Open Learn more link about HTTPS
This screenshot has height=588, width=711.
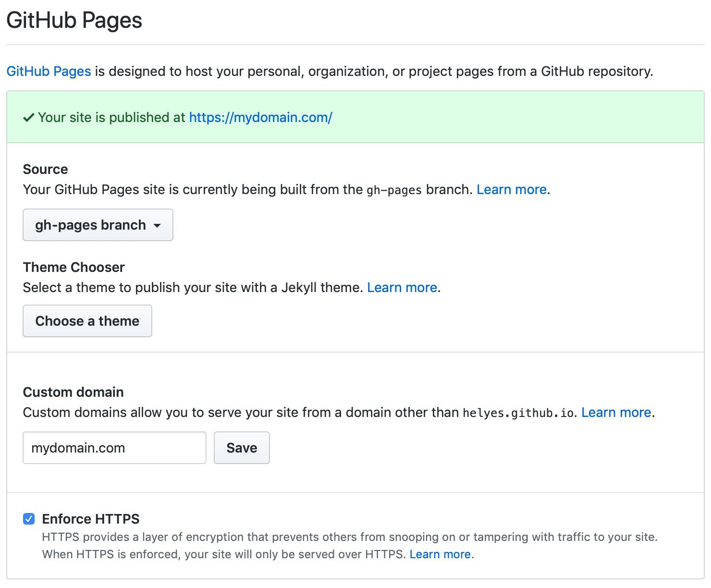pos(440,554)
